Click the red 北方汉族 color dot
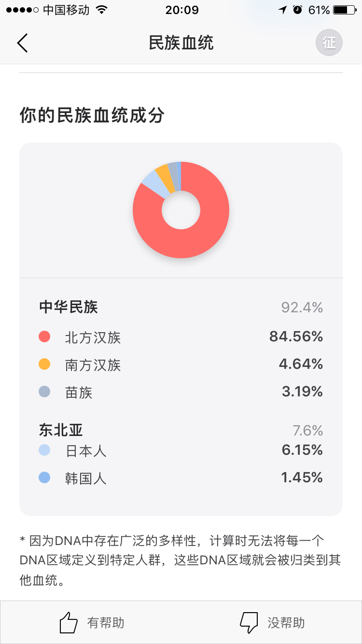Screen dimensions: 362x644 click(44, 336)
